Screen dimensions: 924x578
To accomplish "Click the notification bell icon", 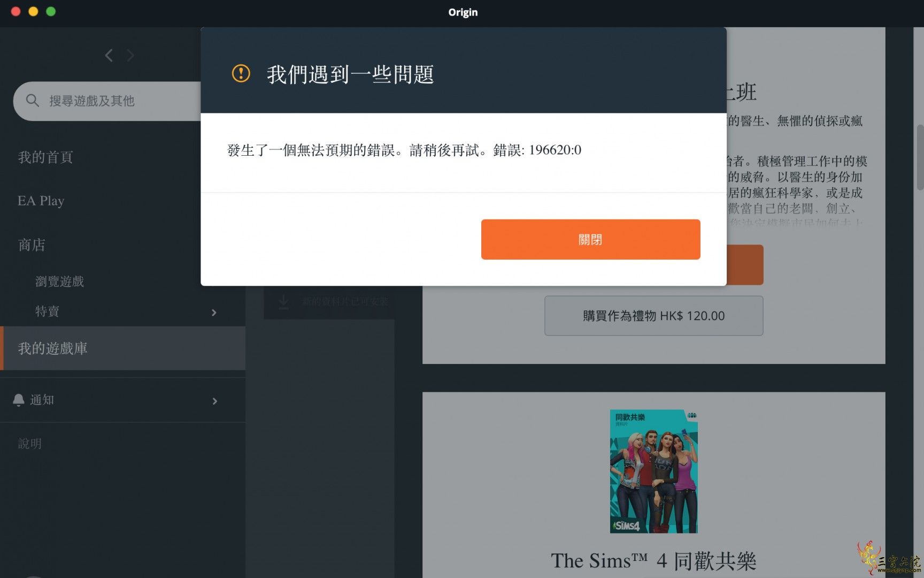I will click(19, 400).
